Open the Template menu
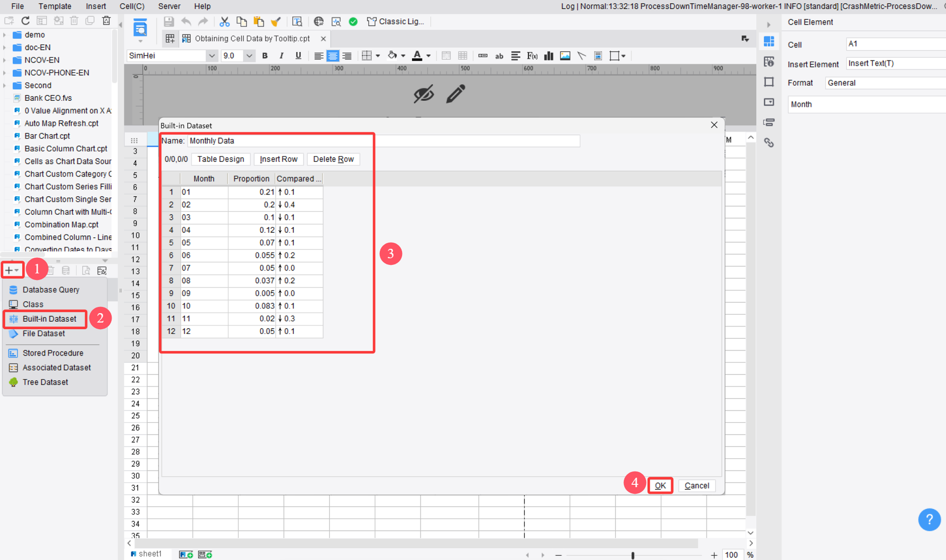The image size is (946, 560). pos(55,6)
